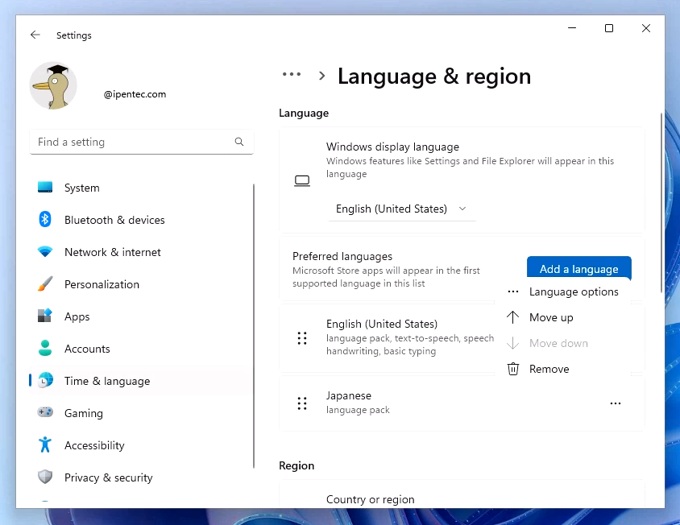Choose Move up from context menu
Screen dimensions: 680x525
563,317
